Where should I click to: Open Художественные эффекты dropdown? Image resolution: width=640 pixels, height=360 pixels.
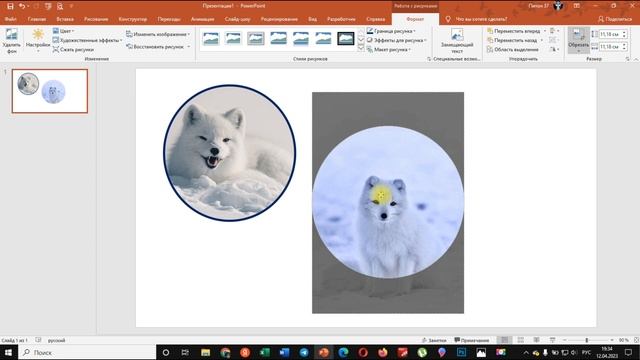click(x=87, y=40)
